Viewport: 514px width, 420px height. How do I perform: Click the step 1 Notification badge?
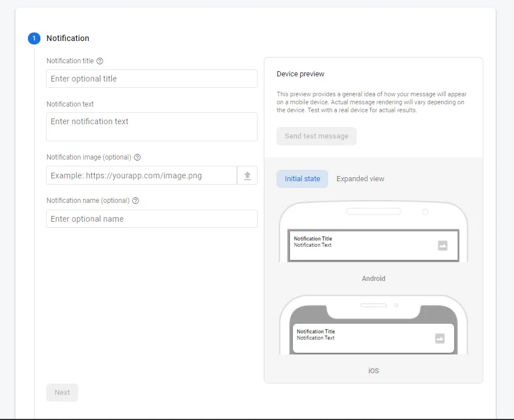click(x=34, y=38)
